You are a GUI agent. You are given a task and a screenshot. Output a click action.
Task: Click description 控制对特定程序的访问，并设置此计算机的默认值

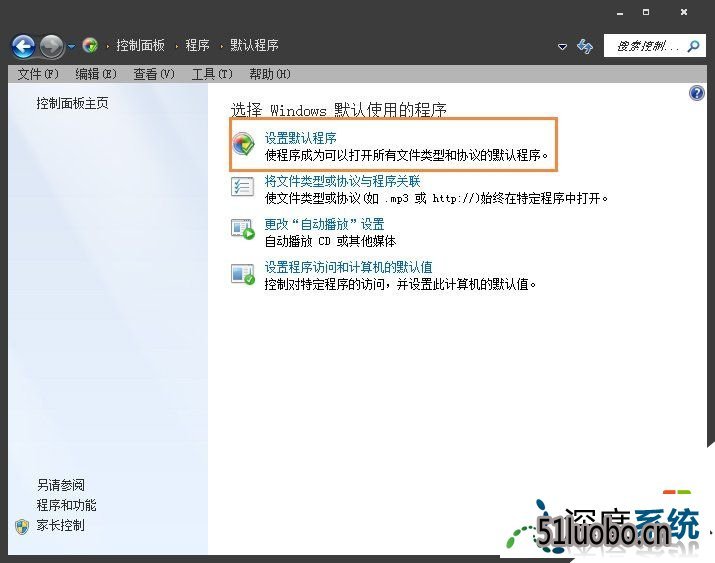click(400, 284)
